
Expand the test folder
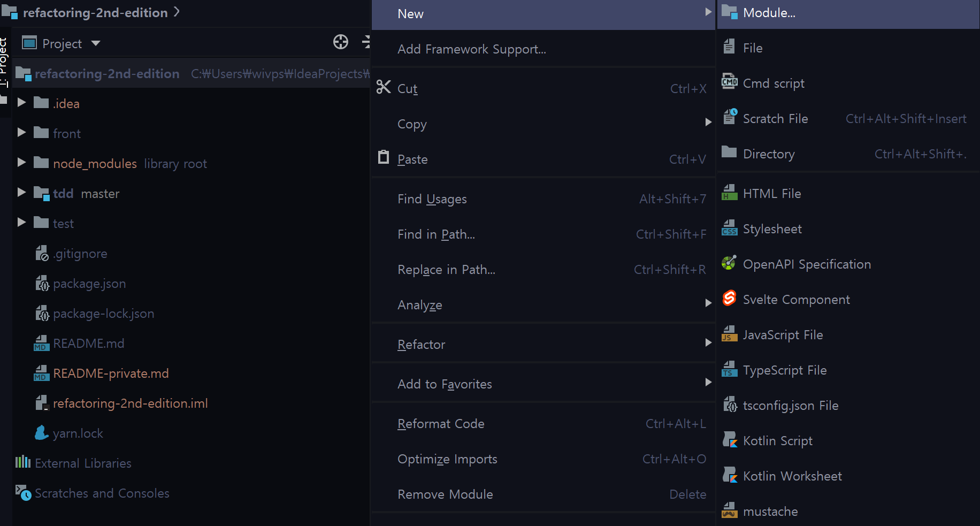[x=21, y=222]
